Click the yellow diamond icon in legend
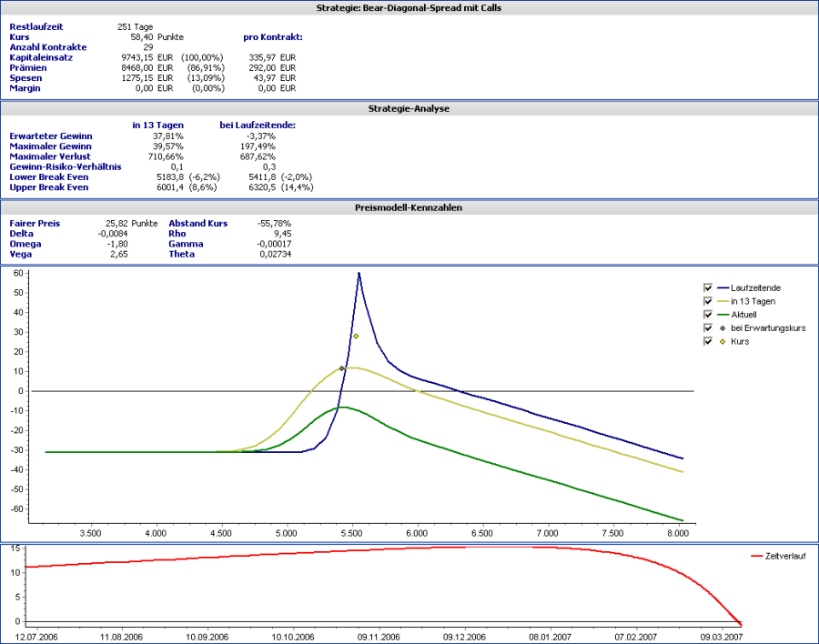Viewport: 819px width, 644px height. click(723, 342)
